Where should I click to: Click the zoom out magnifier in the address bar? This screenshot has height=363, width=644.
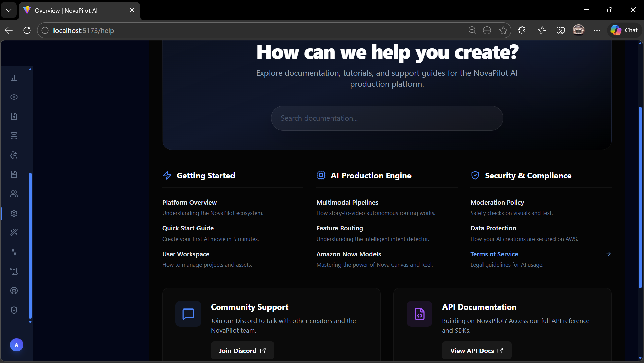[472, 30]
